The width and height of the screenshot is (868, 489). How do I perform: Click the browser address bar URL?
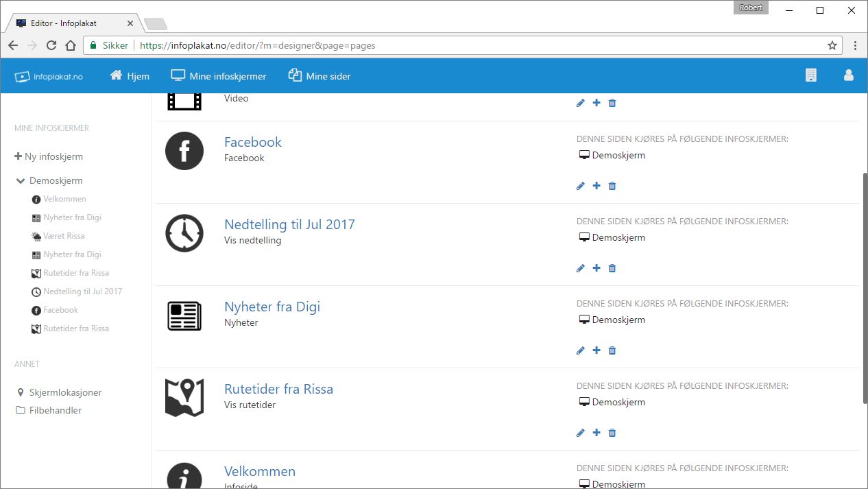click(x=257, y=46)
